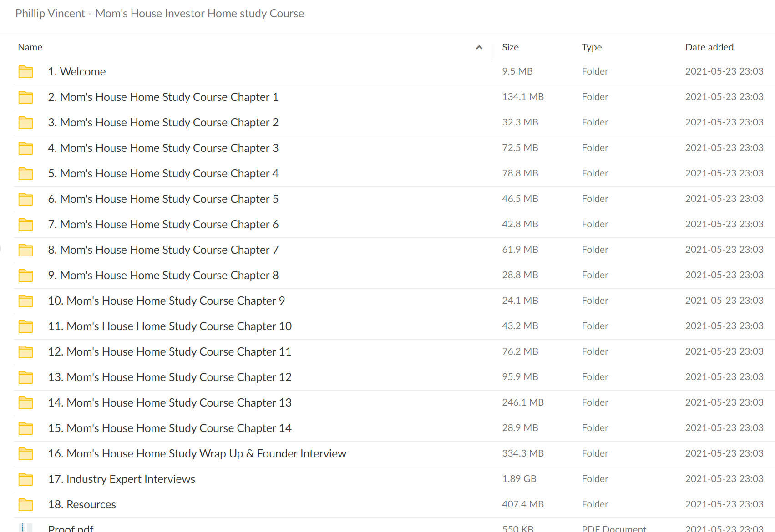
Task: Click the folder icon for Wrap Up & Founder Interview
Action: coord(25,454)
